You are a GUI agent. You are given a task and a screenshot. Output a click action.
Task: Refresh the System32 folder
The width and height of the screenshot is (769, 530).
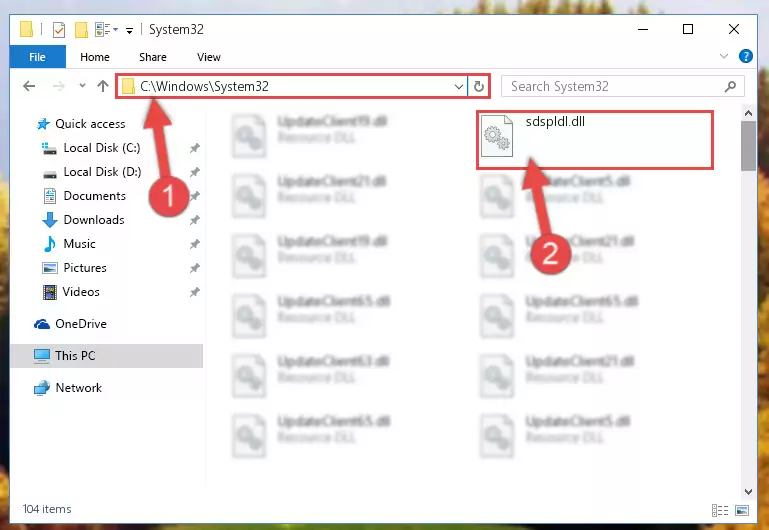click(x=479, y=87)
